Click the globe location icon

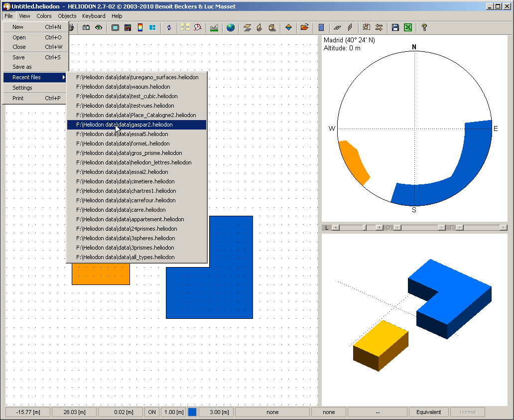(x=231, y=27)
